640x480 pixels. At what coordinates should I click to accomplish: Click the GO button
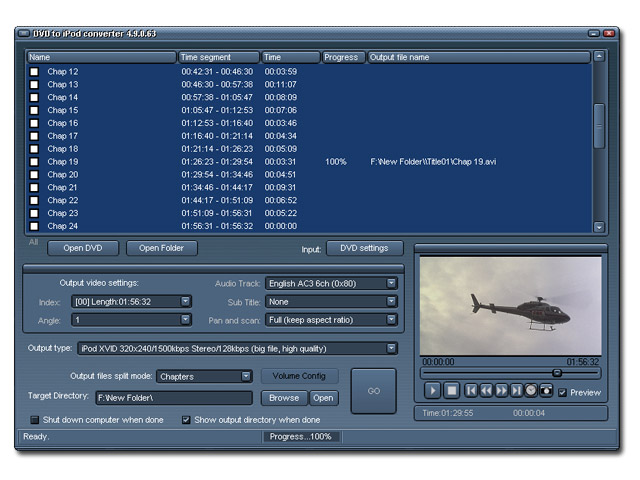pos(373,391)
